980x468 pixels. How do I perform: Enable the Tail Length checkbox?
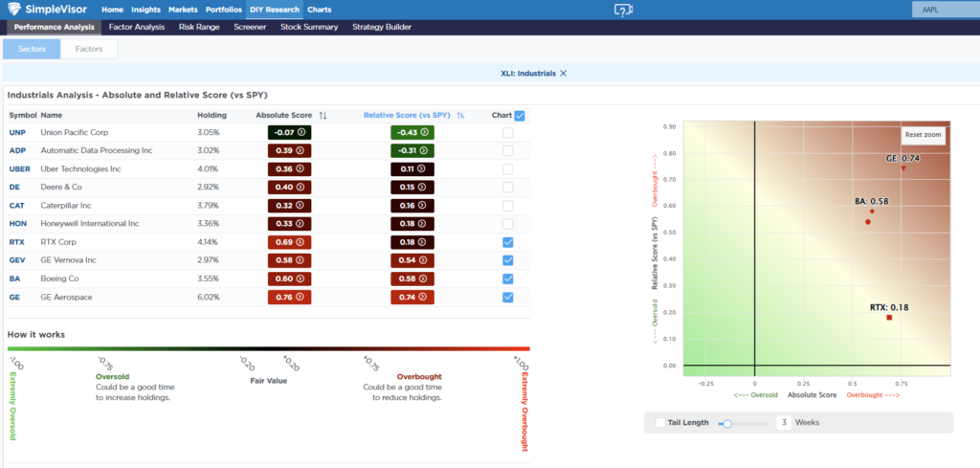[x=660, y=422]
